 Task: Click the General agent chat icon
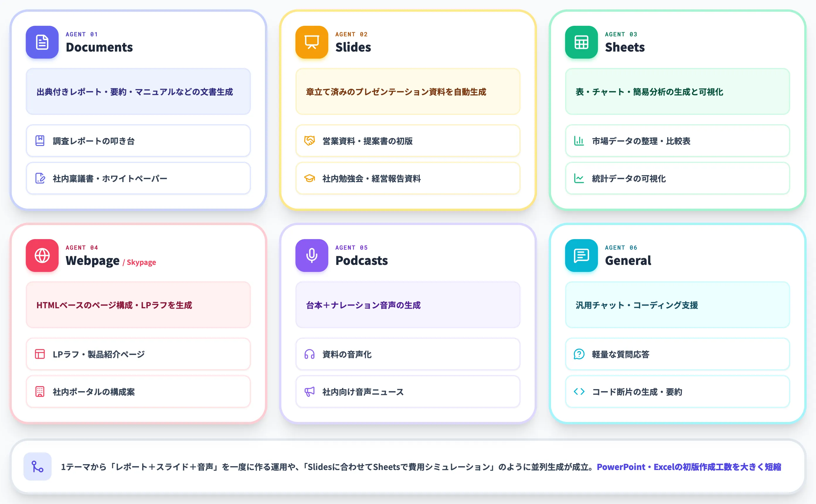point(581,256)
